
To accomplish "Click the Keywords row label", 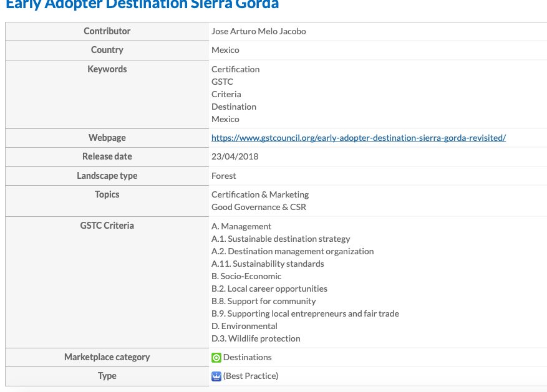I will (107, 69).
